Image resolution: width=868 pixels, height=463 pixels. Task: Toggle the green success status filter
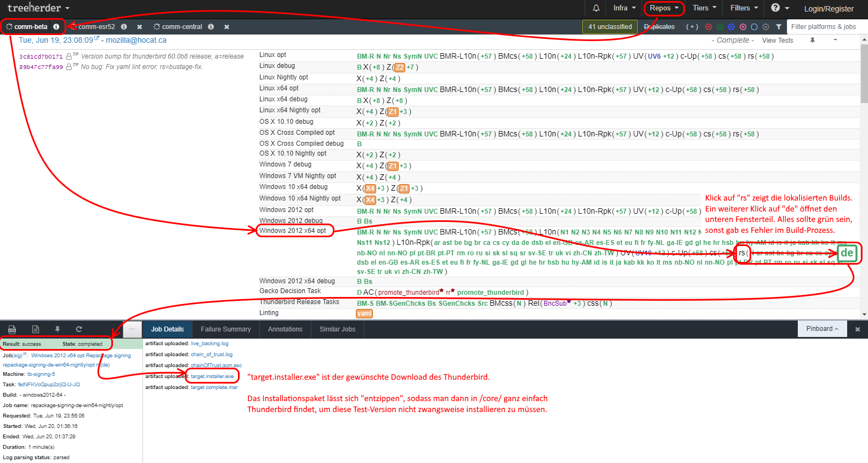coord(720,27)
